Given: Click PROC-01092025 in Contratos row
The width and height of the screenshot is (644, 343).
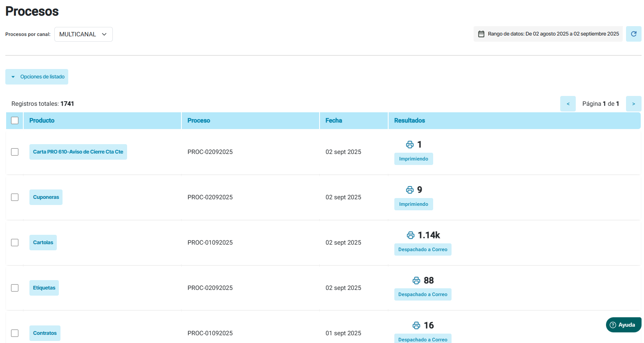Looking at the screenshot, I should coord(210,333).
